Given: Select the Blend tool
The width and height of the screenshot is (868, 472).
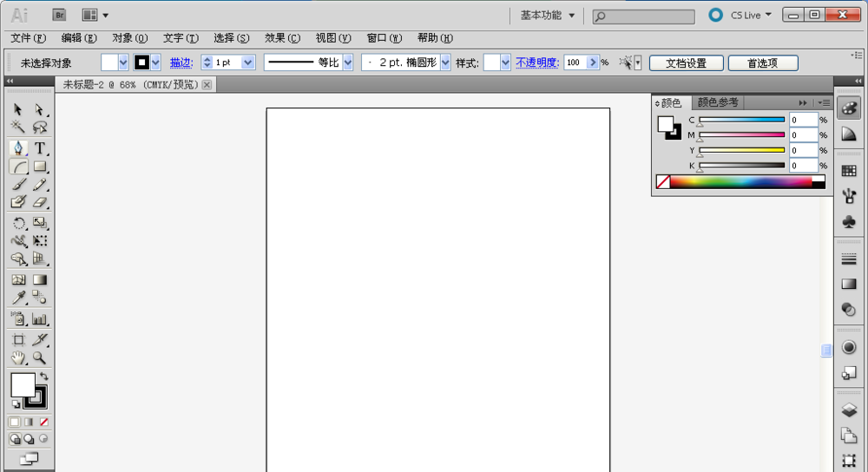Looking at the screenshot, I should (x=39, y=298).
